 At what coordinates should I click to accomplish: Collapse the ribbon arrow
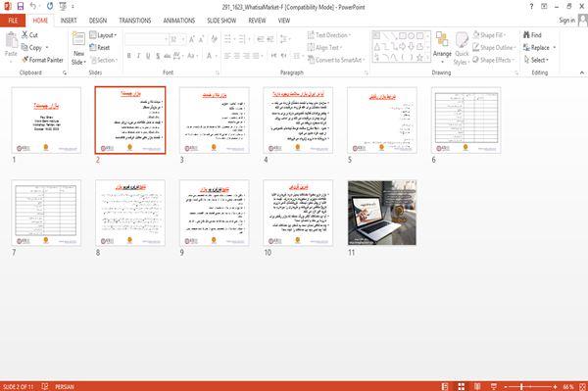click(x=582, y=73)
